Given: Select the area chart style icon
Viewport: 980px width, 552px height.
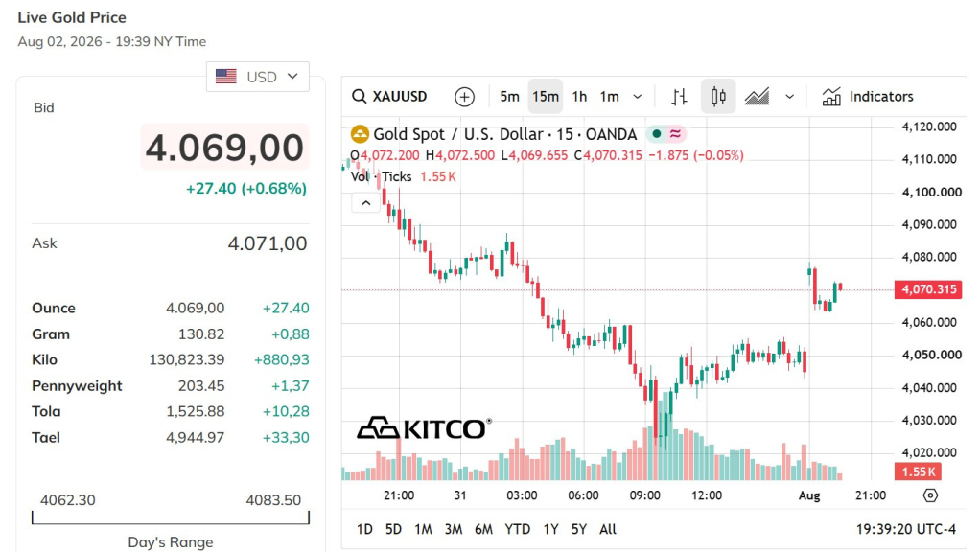Looking at the screenshot, I should click(x=757, y=97).
